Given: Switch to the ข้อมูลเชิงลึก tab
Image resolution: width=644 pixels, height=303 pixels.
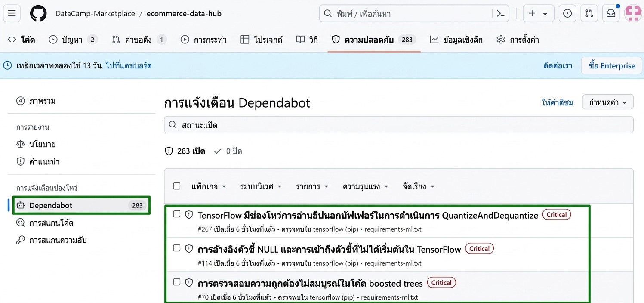Looking at the screenshot, I should point(456,40).
